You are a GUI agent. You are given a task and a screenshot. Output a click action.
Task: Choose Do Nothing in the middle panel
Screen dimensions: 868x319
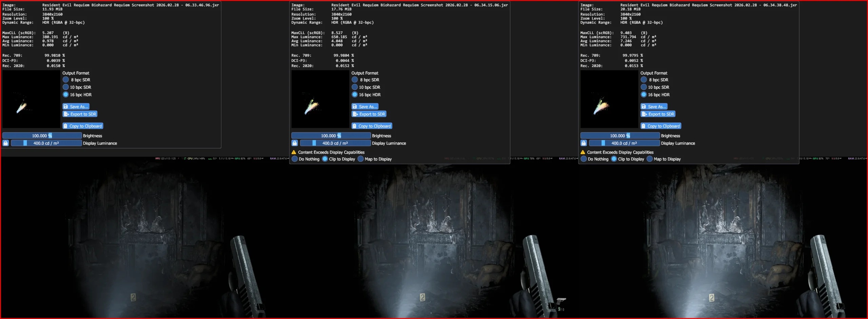coord(295,159)
